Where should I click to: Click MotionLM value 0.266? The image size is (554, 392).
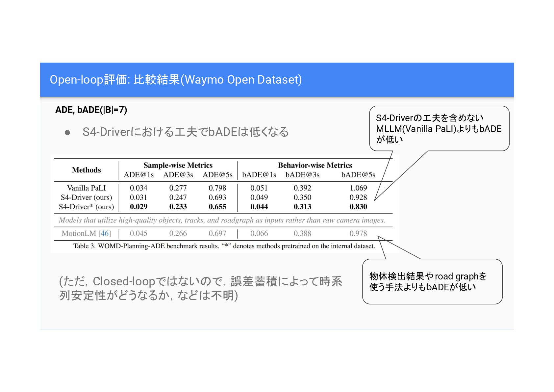[x=178, y=233]
